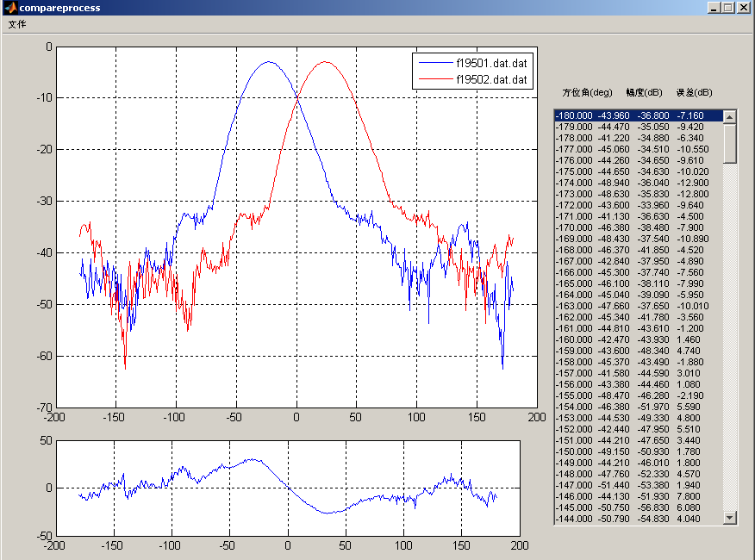Select the row starting with -151.000
Image resolution: width=755 pixels, height=560 pixels.
(639, 440)
